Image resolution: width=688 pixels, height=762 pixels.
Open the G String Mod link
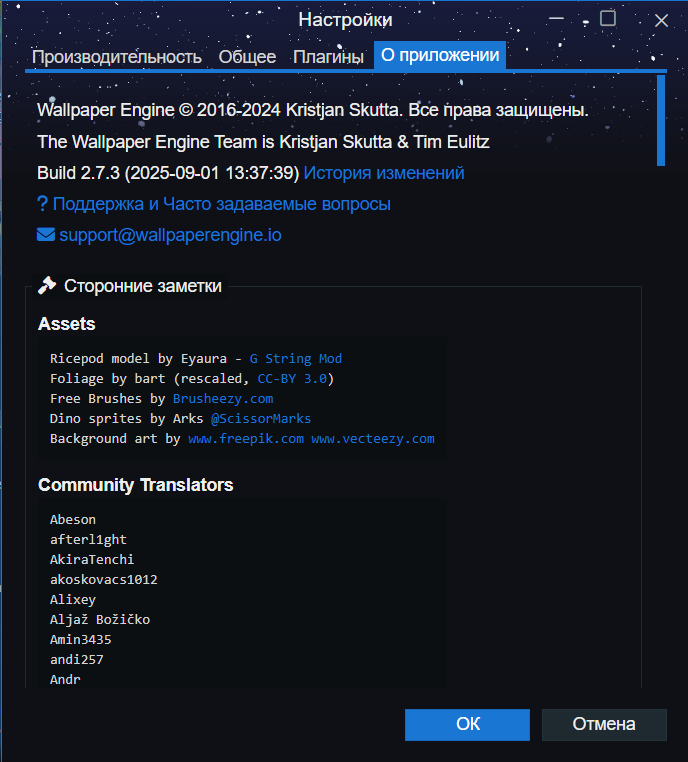tap(295, 359)
